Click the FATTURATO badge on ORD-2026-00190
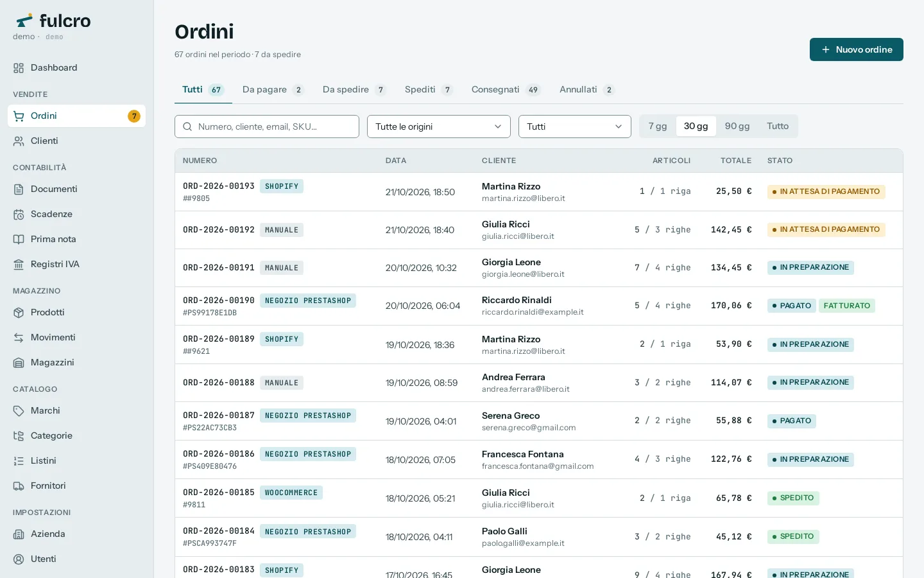This screenshot has width=924, height=578. 847,306
